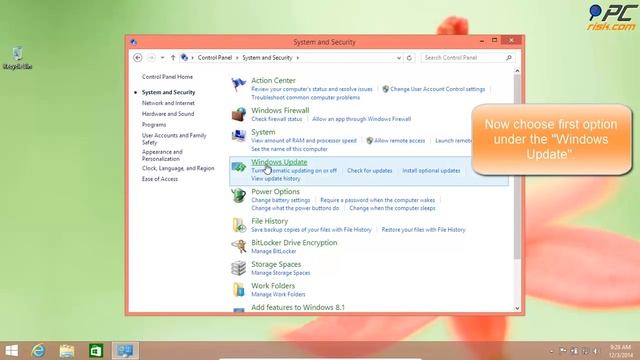640x360 pixels.
Task: Click Check firewall status link
Action: (277, 119)
